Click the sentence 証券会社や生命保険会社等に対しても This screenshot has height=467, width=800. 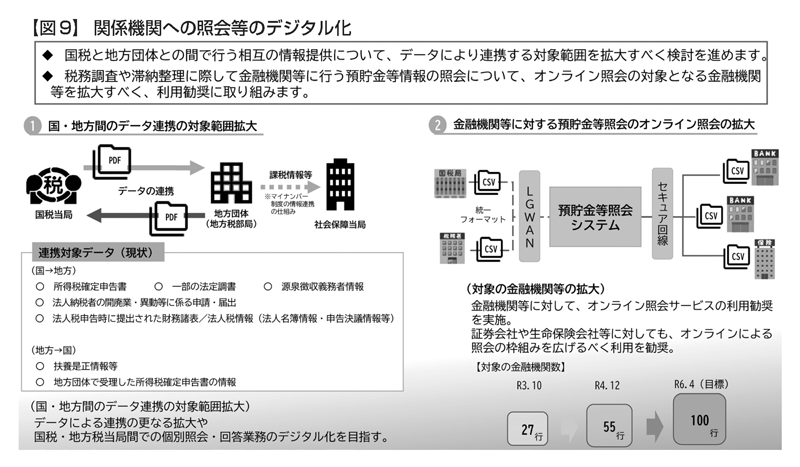pos(621,340)
